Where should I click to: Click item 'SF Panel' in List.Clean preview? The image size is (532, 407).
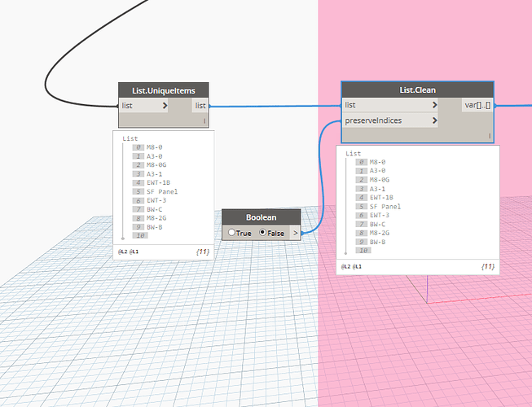coord(385,207)
